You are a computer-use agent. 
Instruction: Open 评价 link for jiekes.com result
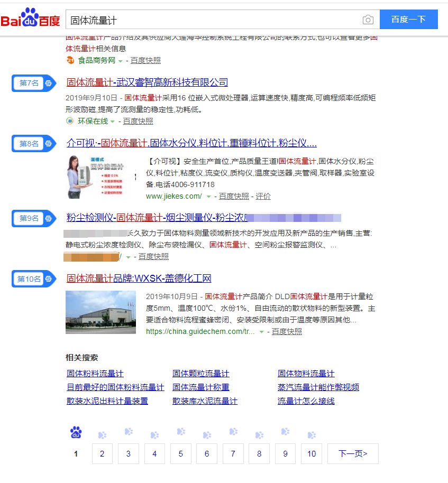(x=263, y=196)
